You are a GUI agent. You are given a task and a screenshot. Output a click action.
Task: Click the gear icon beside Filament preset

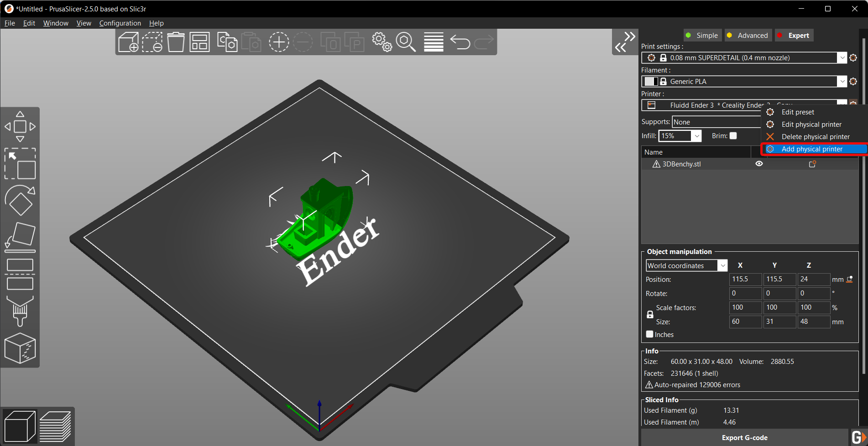coord(853,82)
